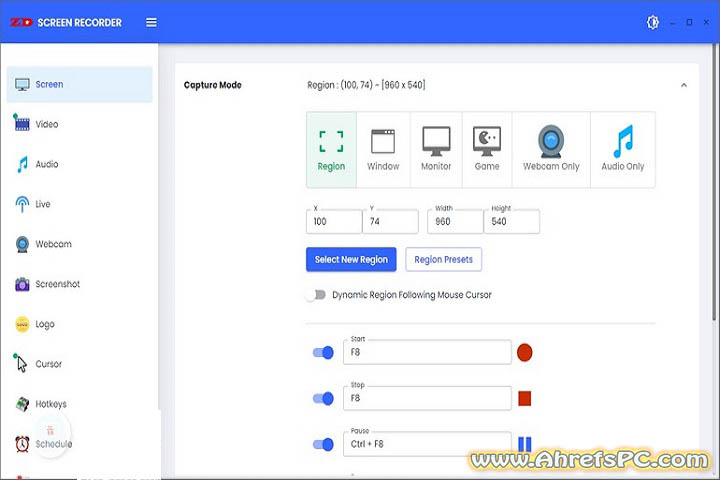Image resolution: width=720 pixels, height=480 pixels.
Task: Click the Height input field
Action: tap(512, 221)
